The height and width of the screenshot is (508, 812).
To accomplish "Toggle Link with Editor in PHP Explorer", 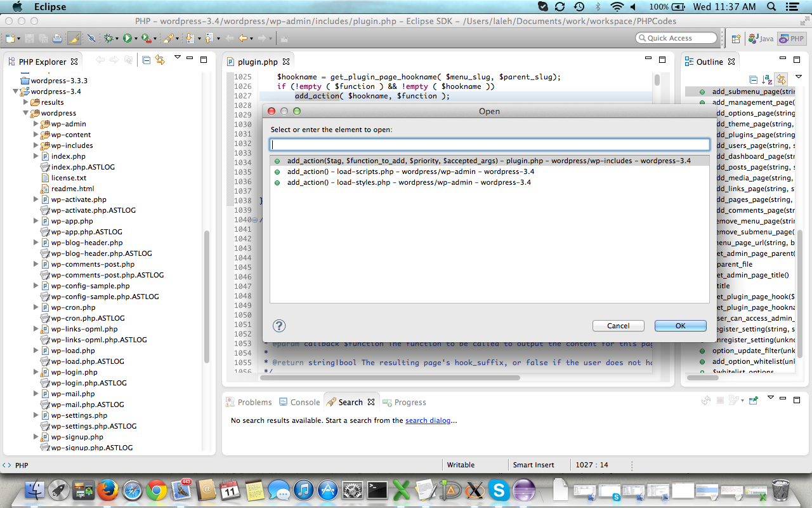I will click(x=160, y=60).
